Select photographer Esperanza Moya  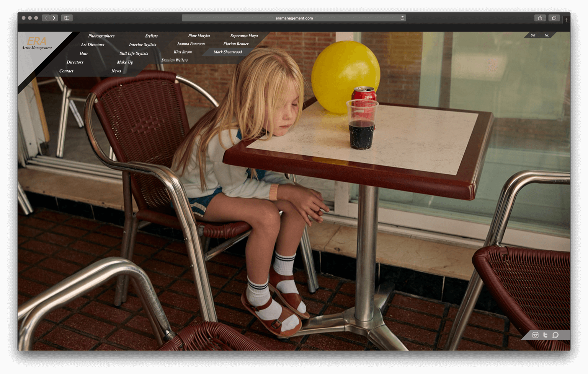pyautogui.click(x=244, y=36)
